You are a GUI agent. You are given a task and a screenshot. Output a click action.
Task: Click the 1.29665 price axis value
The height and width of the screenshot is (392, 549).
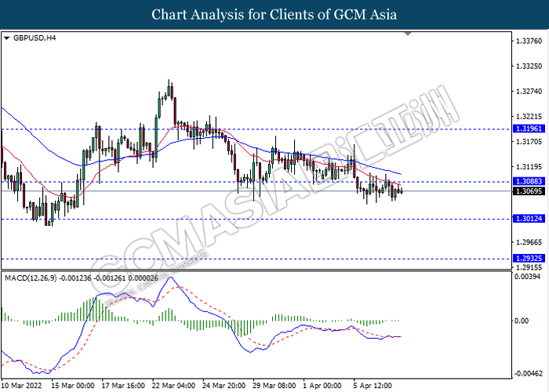(x=529, y=242)
